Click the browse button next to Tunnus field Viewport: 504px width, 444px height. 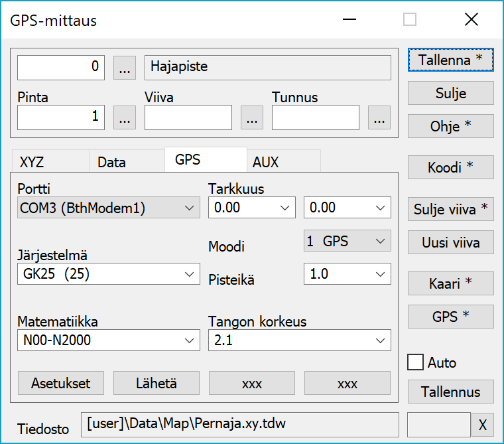(x=379, y=117)
